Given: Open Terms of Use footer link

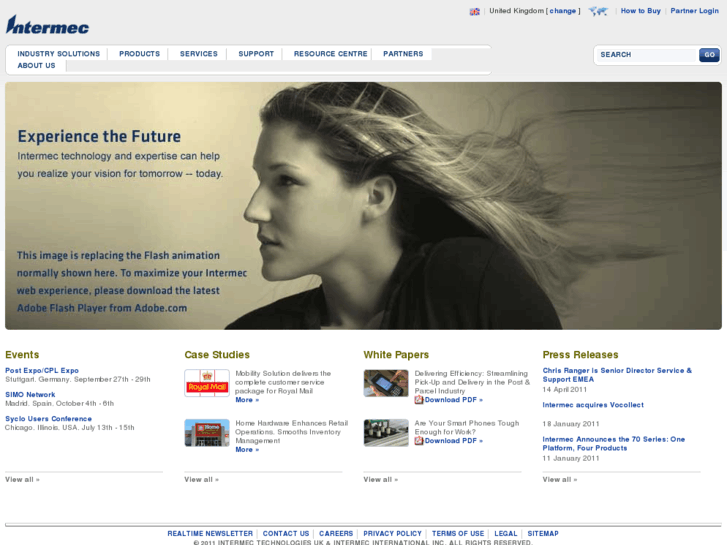Looking at the screenshot, I should 458,534.
